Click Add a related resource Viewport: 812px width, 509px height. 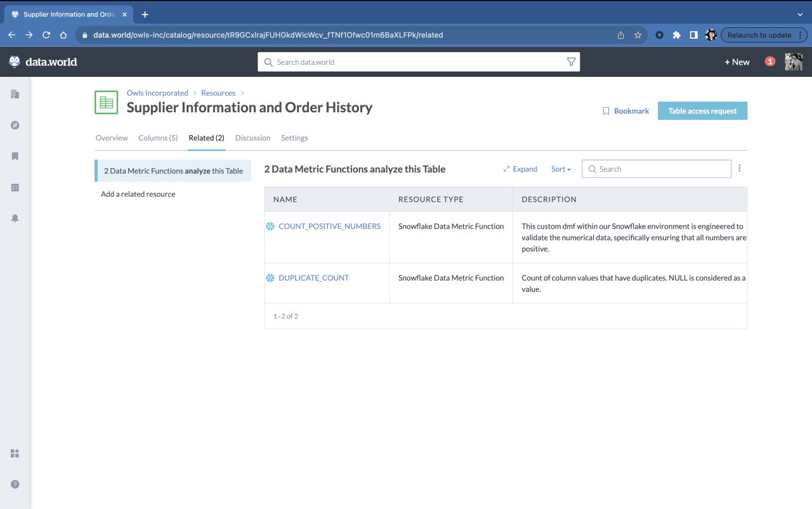pos(138,194)
